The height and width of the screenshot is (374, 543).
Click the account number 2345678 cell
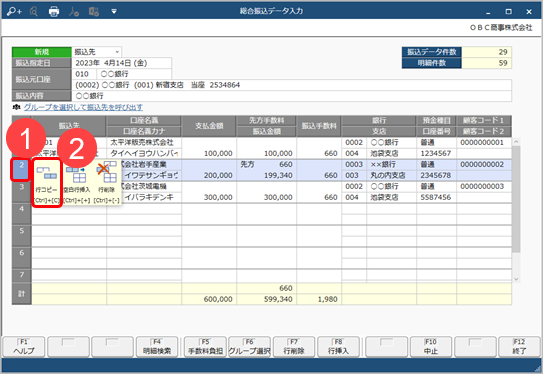(x=436, y=175)
